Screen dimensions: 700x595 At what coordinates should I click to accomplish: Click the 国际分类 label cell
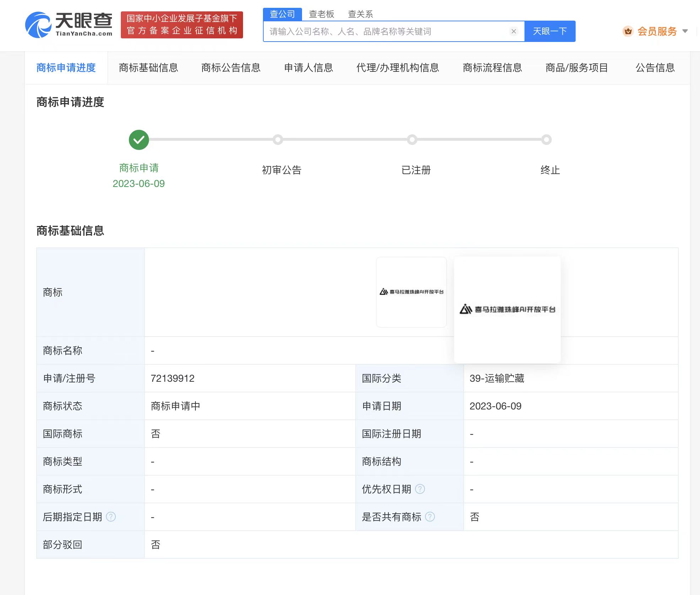tap(410, 378)
